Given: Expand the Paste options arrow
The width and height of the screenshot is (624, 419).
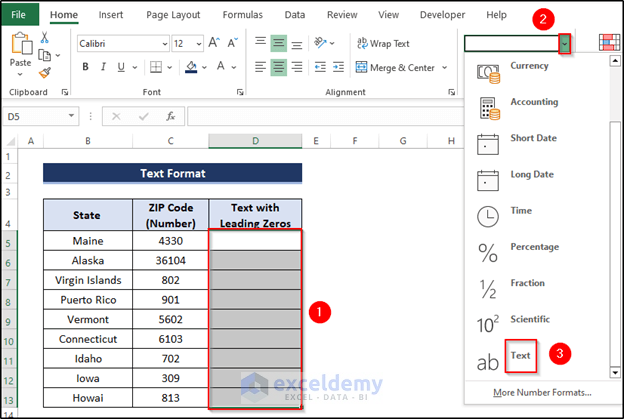Looking at the screenshot, I should [x=20, y=74].
